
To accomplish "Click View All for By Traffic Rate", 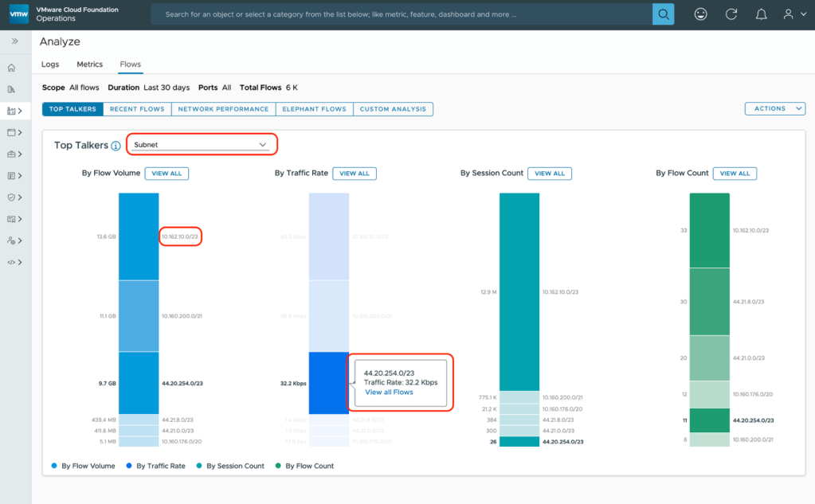I will coord(355,173).
